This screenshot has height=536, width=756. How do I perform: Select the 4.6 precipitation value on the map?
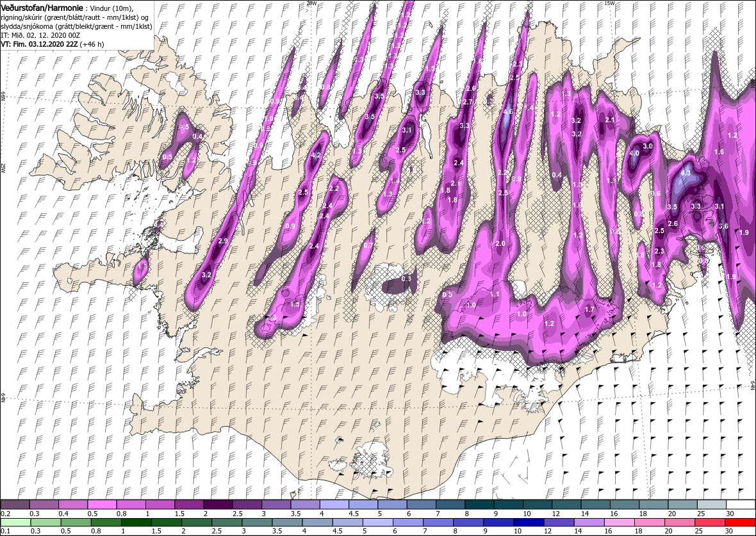pyautogui.click(x=507, y=111)
